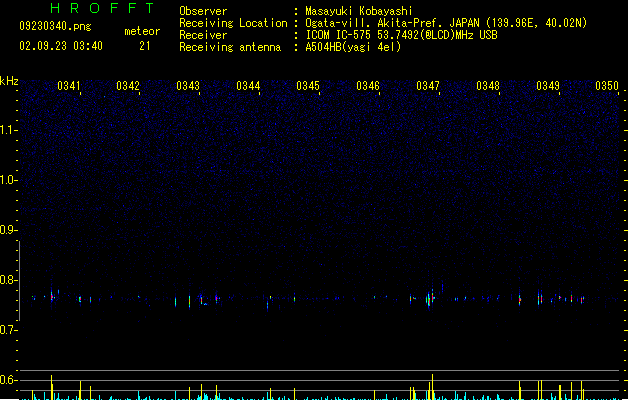Click the Receiver label
This screenshot has width=629, height=400.
pos(203,35)
